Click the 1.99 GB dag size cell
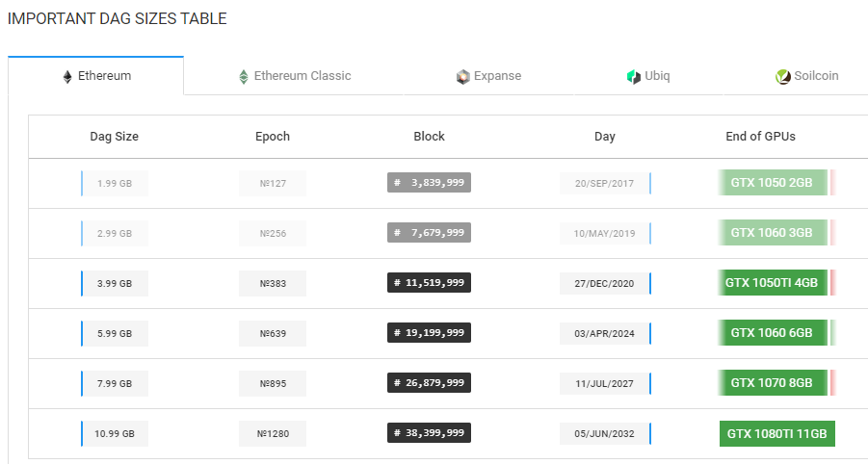Image resolution: width=868 pixels, height=464 pixels. pos(115,183)
